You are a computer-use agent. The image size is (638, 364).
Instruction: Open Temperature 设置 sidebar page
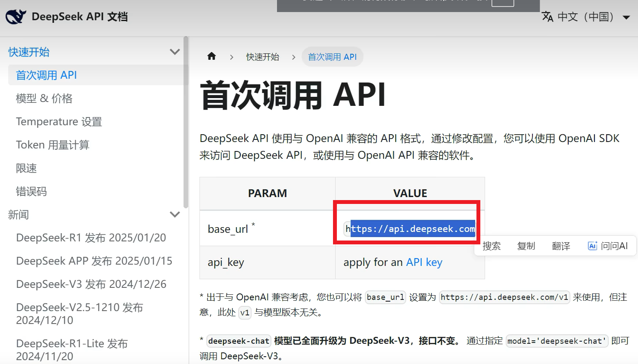tap(59, 122)
